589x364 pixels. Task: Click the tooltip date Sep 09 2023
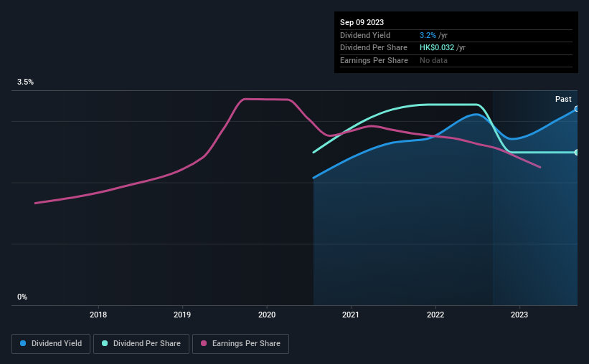(363, 22)
